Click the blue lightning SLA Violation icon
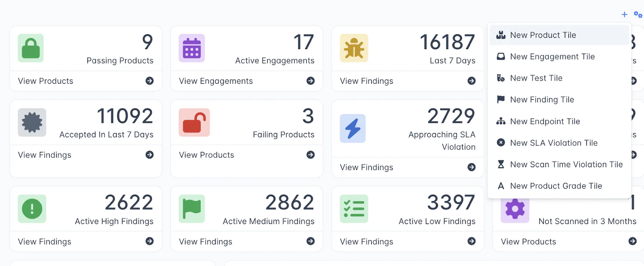Screen dimensions: 644x266 (353, 129)
